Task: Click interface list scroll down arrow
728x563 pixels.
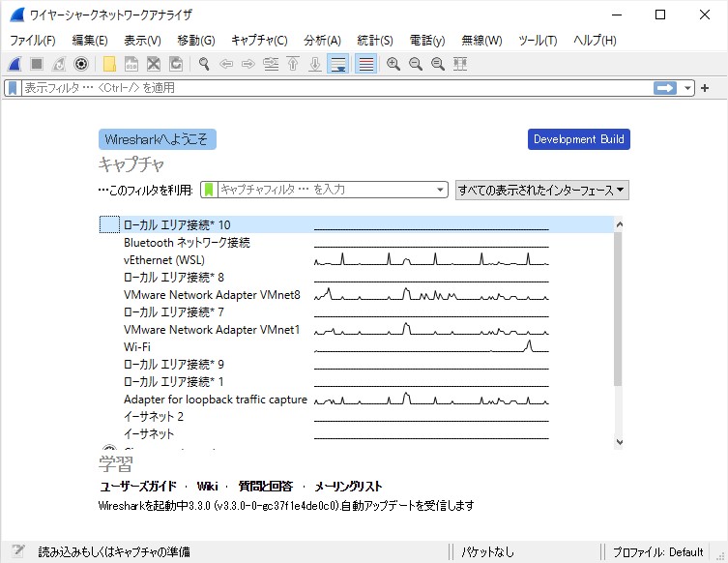Action: tap(619, 442)
